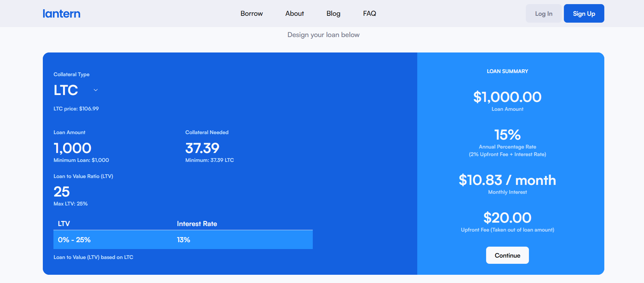The width and height of the screenshot is (644, 283).
Task: Click the 'Minimum: 37.39 LTC' text
Action: pos(210,160)
